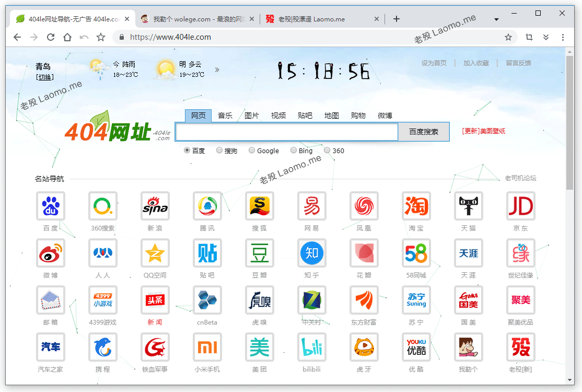Switch search to 网页 tab
This screenshot has height=392, width=582.
click(198, 116)
